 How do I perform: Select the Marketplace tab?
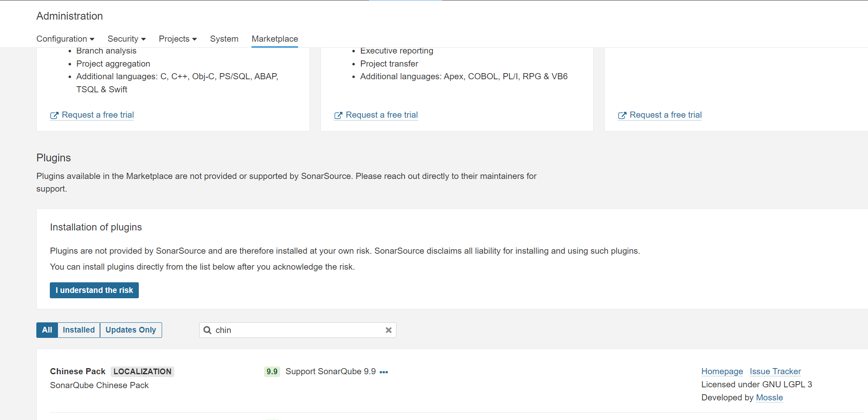[x=275, y=39]
